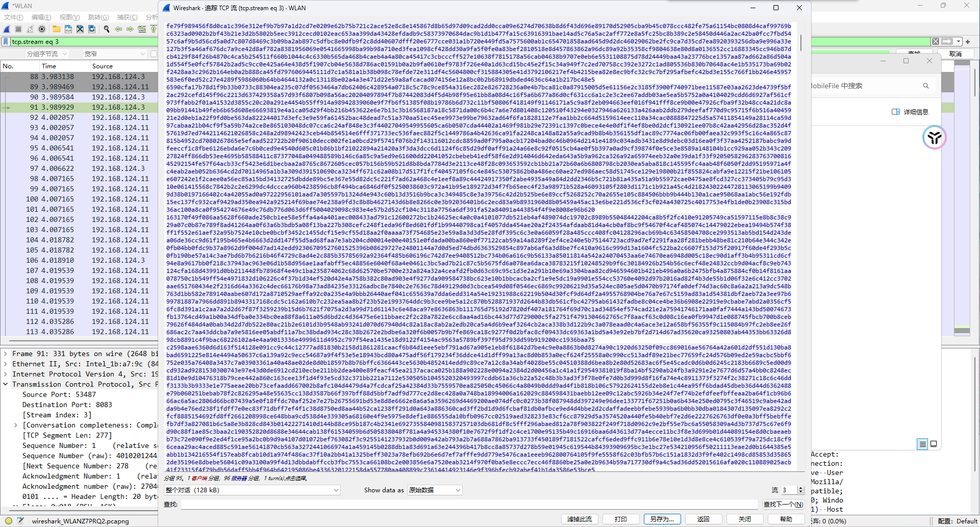This screenshot has height=527, width=980.
Task: Click the 另存为... button
Action: pos(662,519)
